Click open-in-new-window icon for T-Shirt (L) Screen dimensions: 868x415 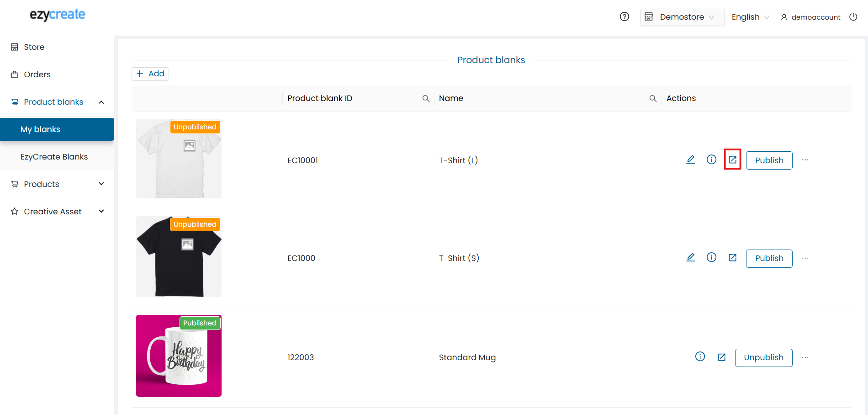(732, 160)
